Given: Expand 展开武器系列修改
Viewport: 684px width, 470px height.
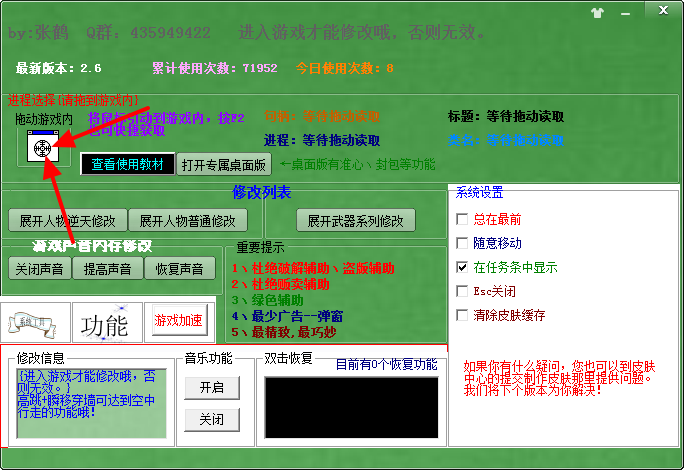Looking at the screenshot, I should [x=356, y=220].
